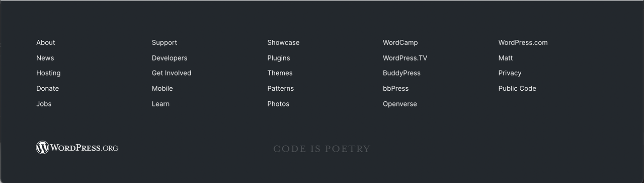Open the Showcase link

283,43
